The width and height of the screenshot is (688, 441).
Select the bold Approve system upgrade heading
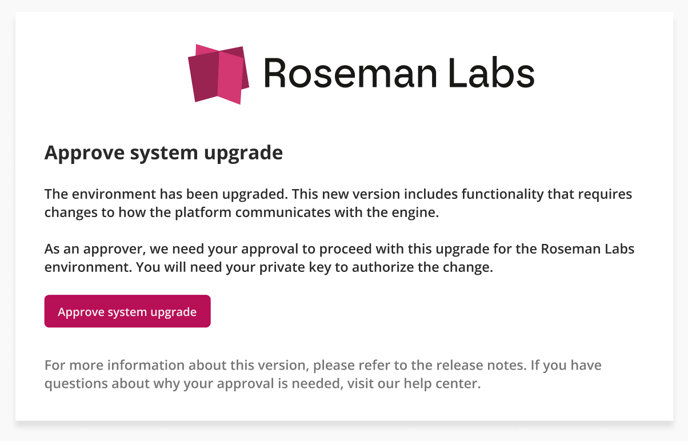[x=164, y=153]
